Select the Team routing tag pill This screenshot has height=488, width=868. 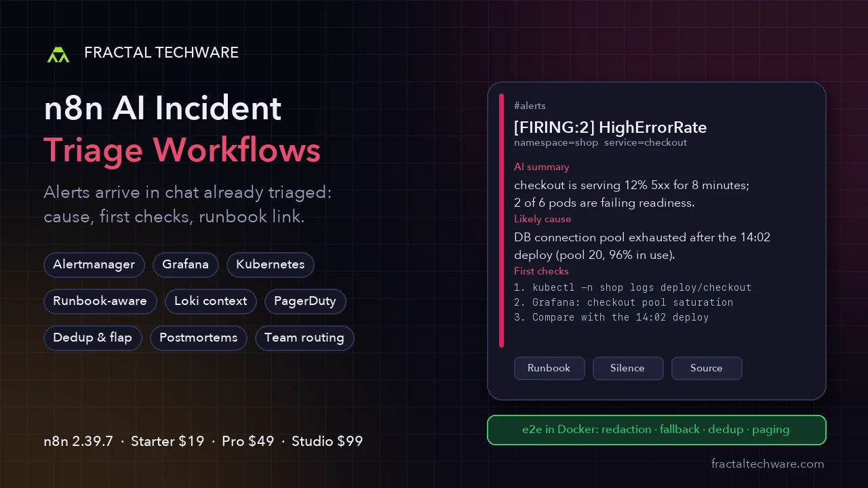[304, 338]
